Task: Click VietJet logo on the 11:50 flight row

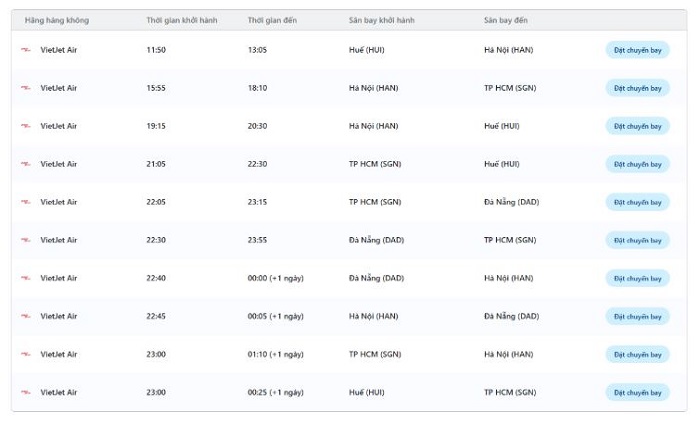Action: pos(25,50)
